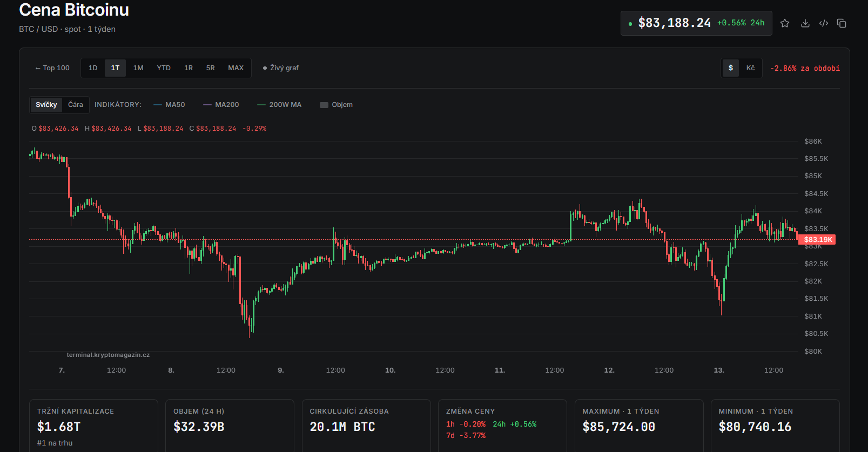Click the Maximum 1 týden $85,724.00 value

[x=618, y=427]
